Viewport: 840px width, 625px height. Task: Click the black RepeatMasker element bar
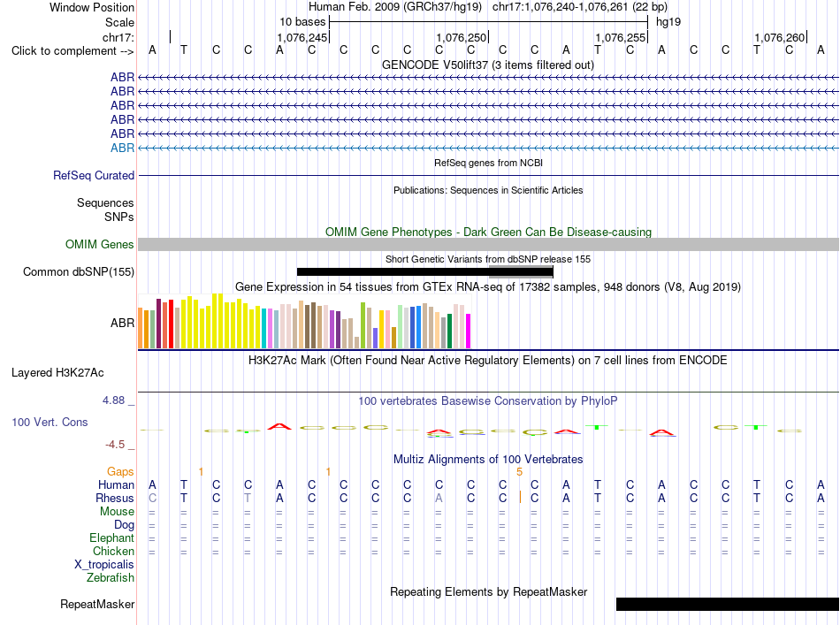click(728, 604)
